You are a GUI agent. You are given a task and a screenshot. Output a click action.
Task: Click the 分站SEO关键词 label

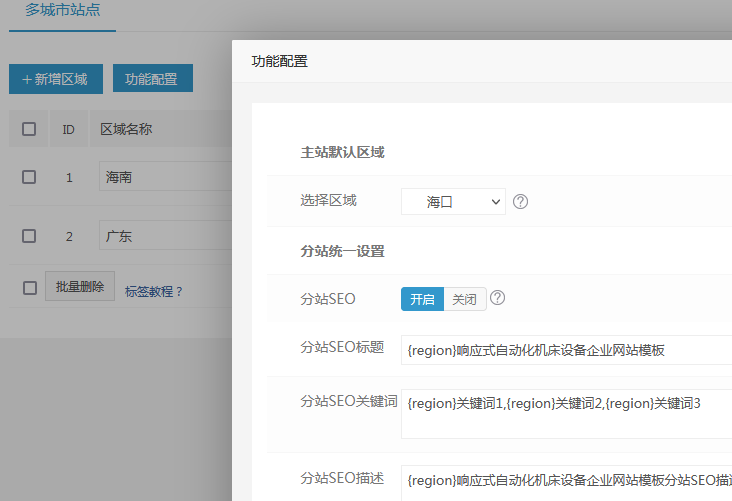coord(349,401)
